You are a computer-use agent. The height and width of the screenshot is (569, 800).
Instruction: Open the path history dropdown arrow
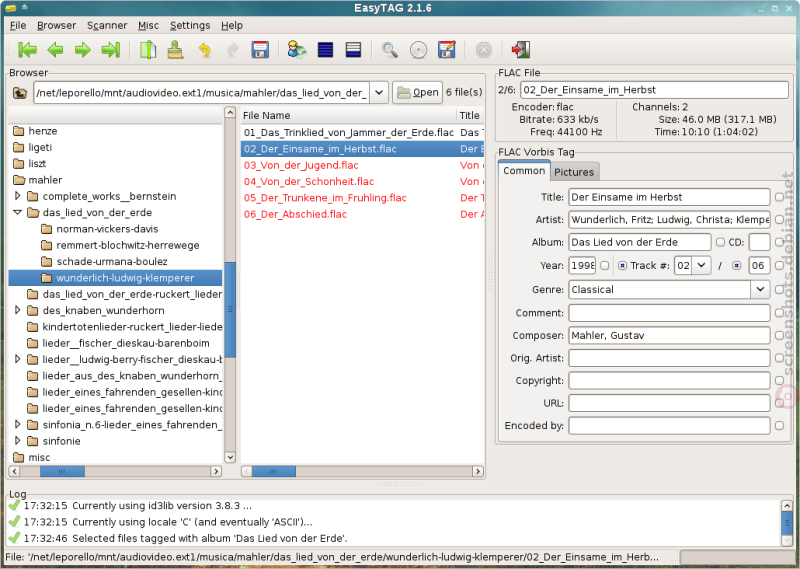[379, 92]
